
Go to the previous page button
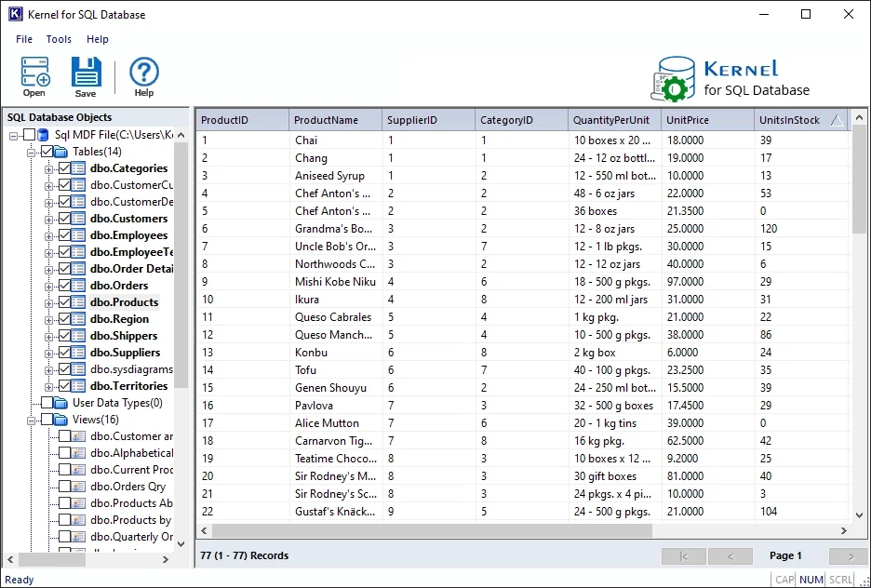pyautogui.click(x=730, y=555)
